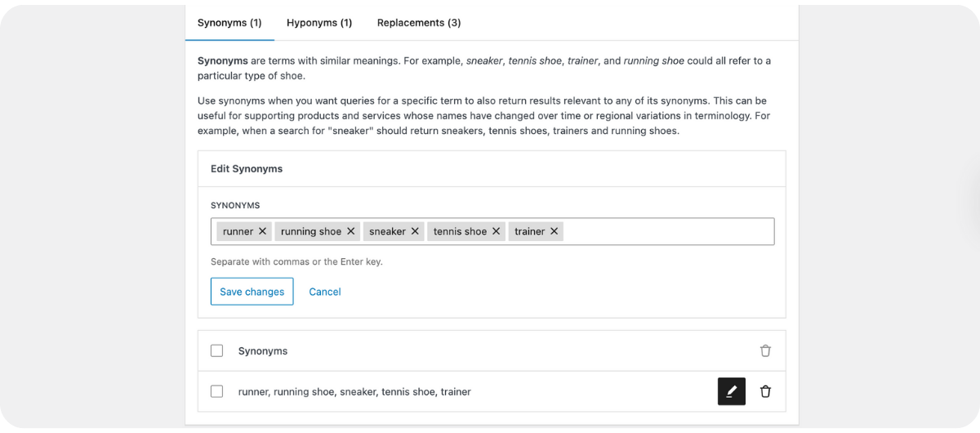Image resolution: width=980 pixels, height=433 pixels.
Task: Remove the "running shoe" synonym tag
Action: 350,231
